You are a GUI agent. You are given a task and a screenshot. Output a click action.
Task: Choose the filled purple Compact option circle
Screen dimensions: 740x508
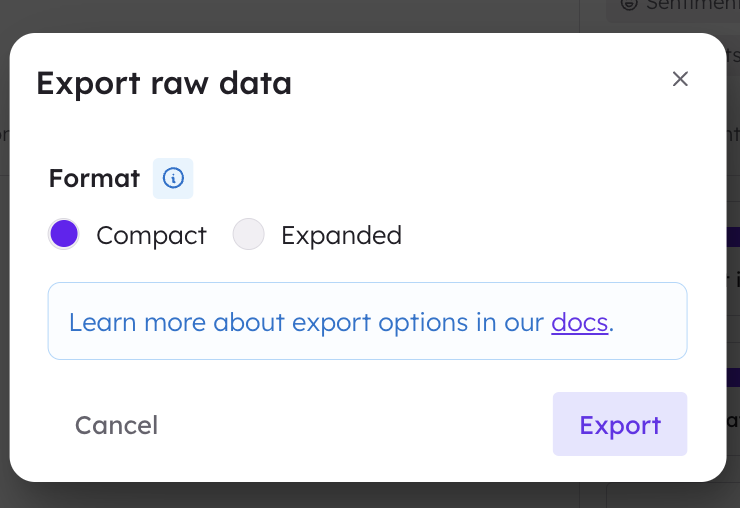click(x=64, y=234)
